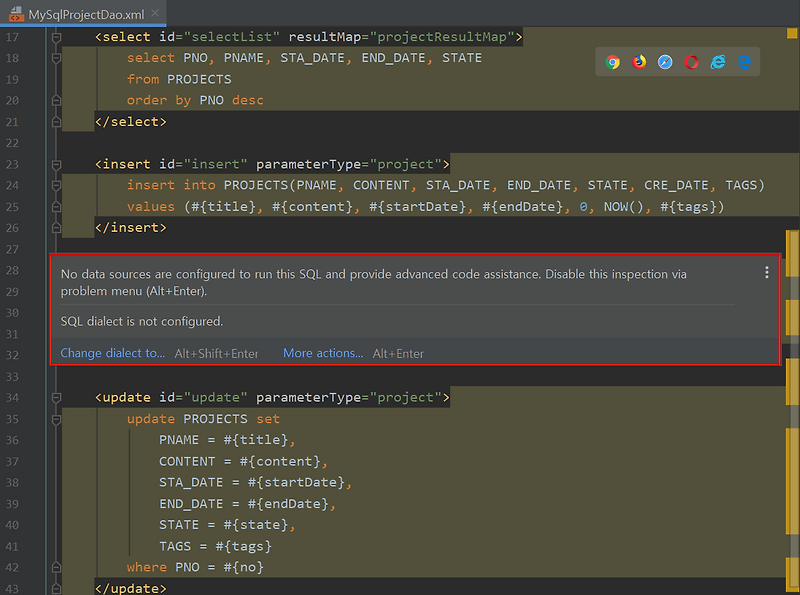Close the MySqlProjectDao.xml tab

click(x=155, y=14)
